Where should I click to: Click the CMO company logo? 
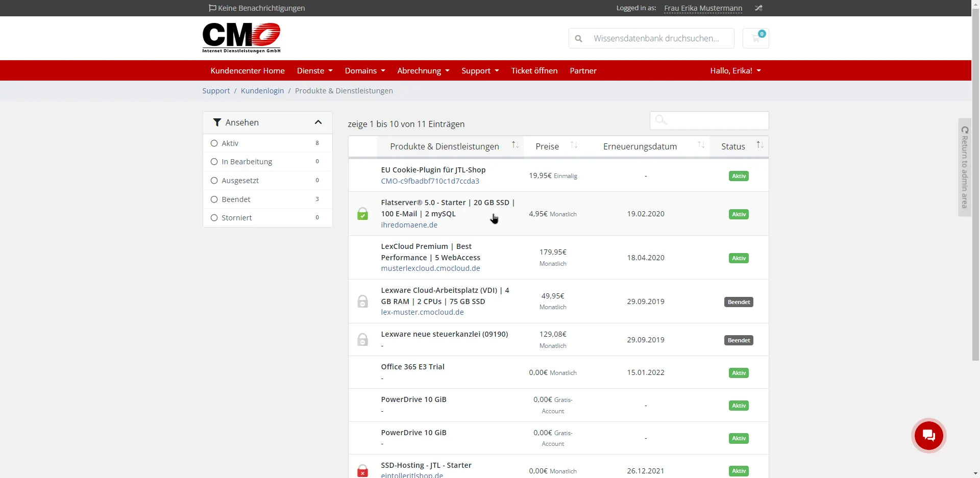pyautogui.click(x=241, y=38)
